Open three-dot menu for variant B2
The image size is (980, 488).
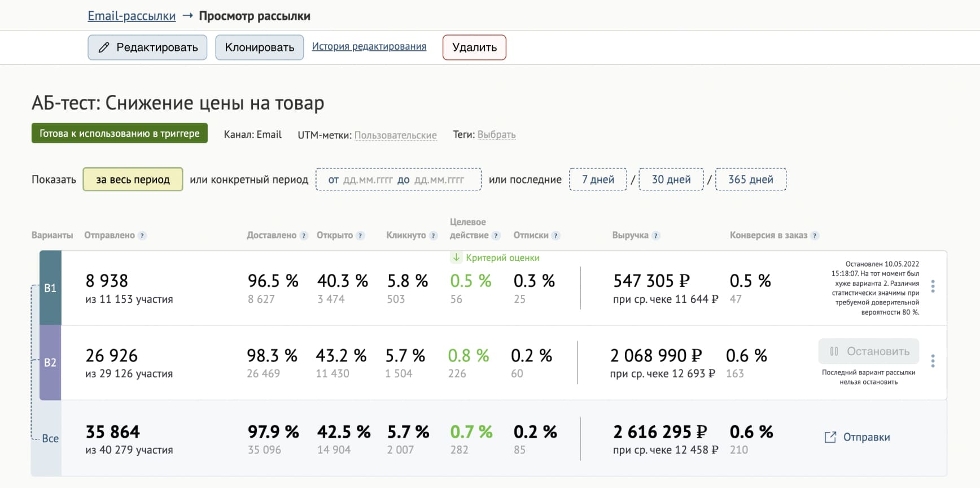click(x=933, y=361)
